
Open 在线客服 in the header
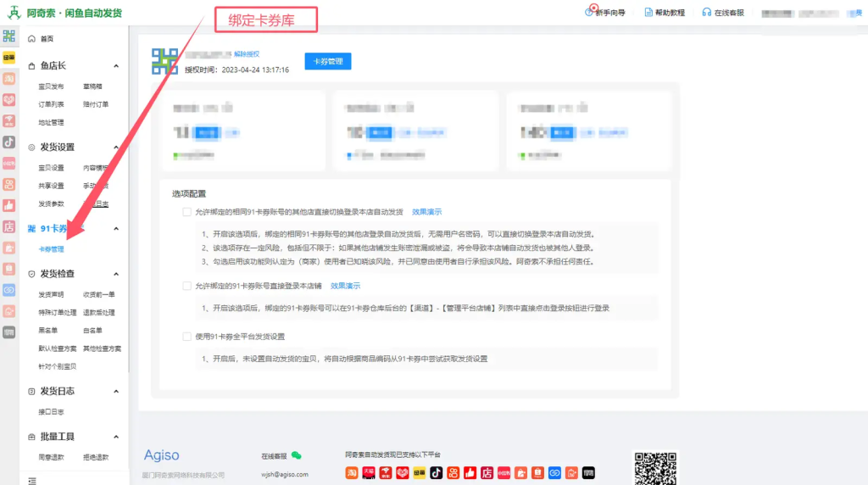point(729,13)
